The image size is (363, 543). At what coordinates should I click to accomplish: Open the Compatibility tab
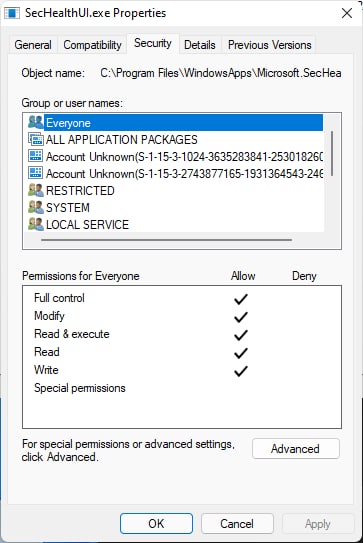click(x=92, y=45)
